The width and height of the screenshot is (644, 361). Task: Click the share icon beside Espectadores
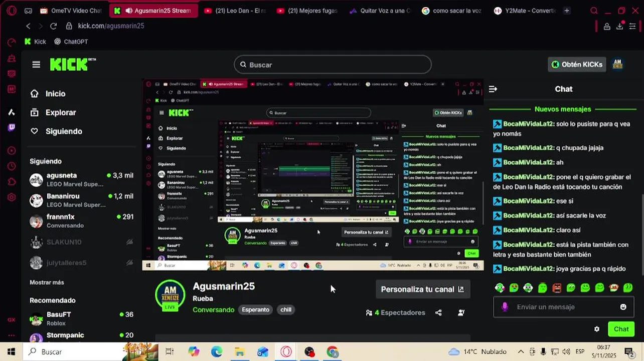coord(438,313)
